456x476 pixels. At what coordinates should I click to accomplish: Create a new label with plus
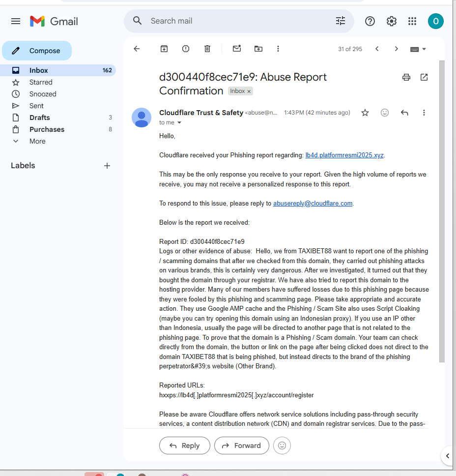[x=107, y=166]
